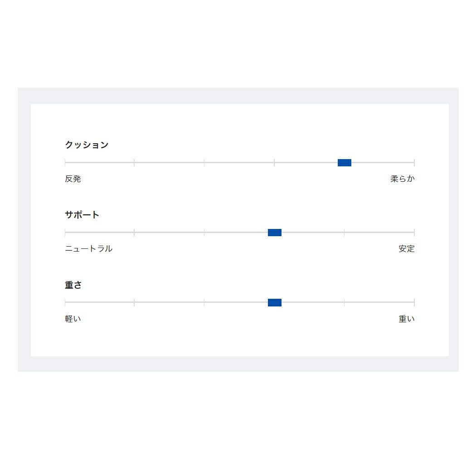This screenshot has height=476, width=476.
Task: Click the ニュートラル label under support slider
Action: (x=89, y=248)
